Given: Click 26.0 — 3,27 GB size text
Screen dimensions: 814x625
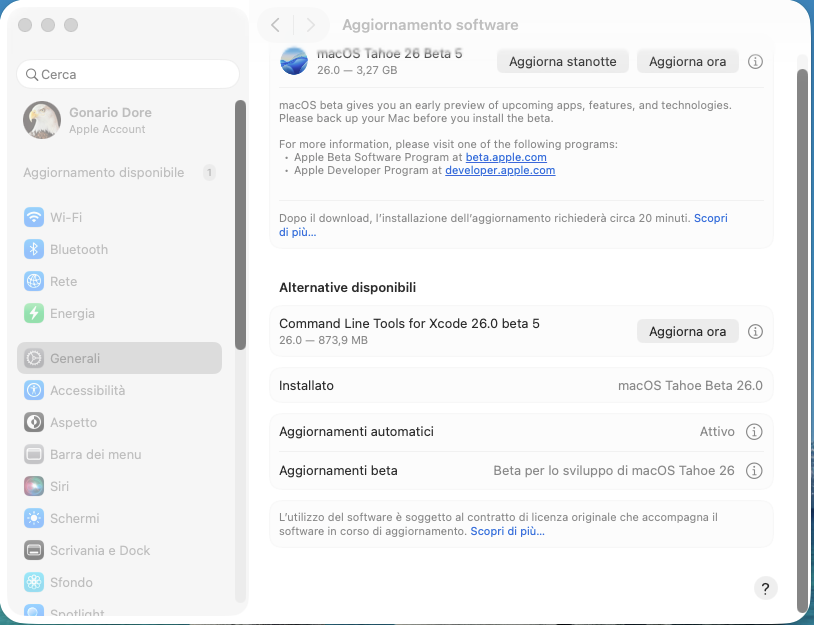Looking at the screenshot, I should tap(357, 70).
